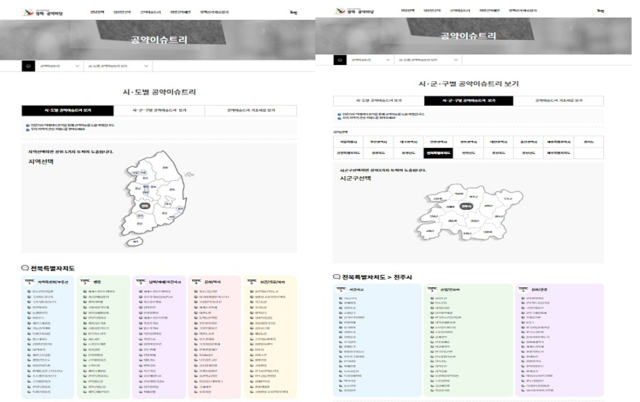Choose the highlighted 전북특별자치도 region button

point(438,154)
